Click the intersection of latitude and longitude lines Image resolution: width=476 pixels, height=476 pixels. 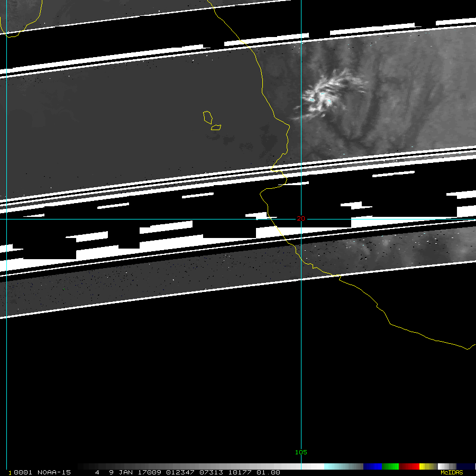point(301,219)
